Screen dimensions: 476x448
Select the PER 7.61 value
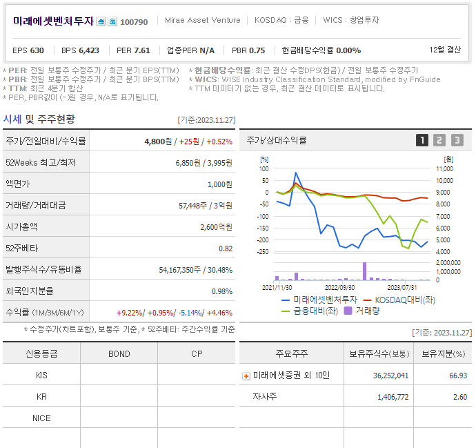click(x=133, y=50)
